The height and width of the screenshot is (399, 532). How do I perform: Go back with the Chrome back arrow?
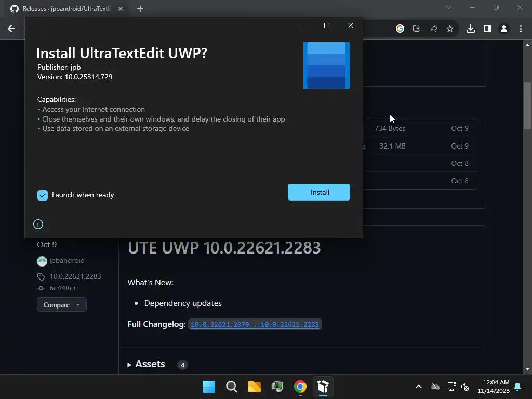point(11,29)
